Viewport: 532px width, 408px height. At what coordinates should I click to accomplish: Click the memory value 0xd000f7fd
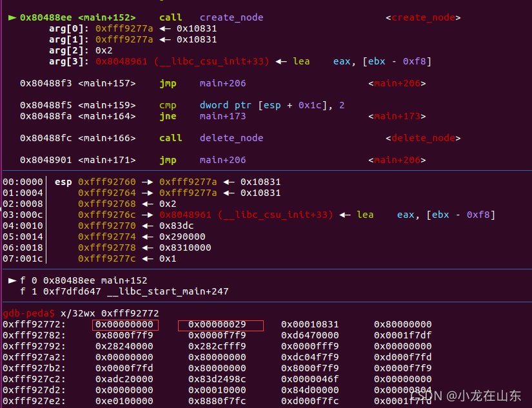403,358
